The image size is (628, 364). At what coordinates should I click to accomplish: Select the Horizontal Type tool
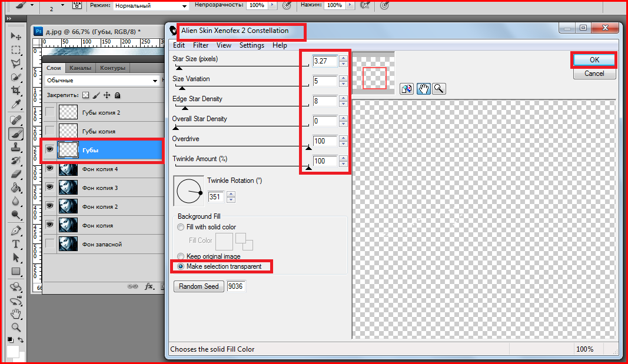pos(16,244)
